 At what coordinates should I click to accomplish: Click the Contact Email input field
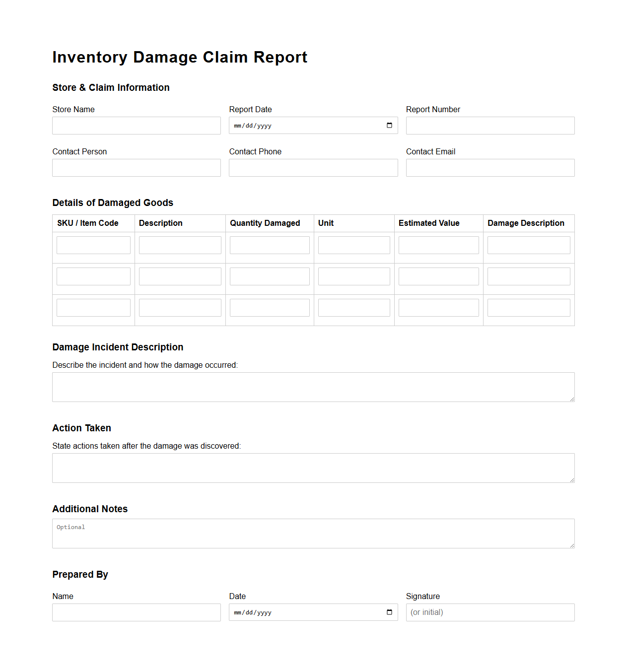click(490, 168)
